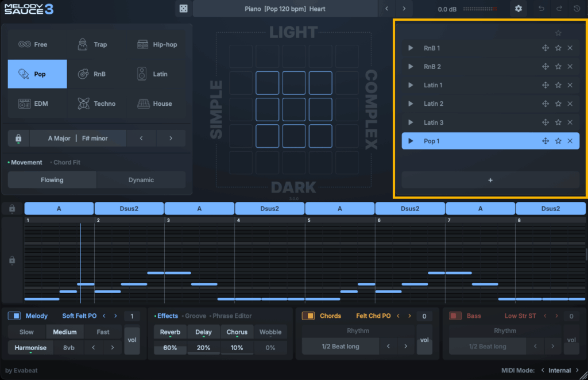
Task: Select the Techno style
Action: (96, 103)
